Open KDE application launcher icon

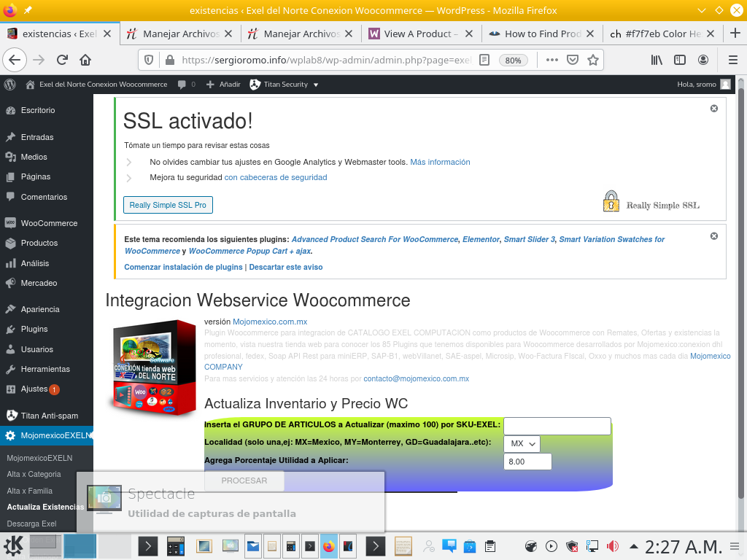(13, 546)
